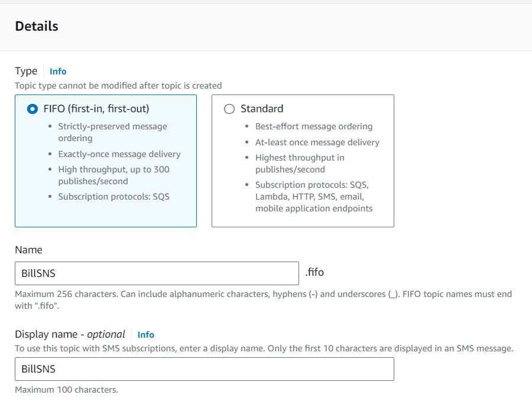Open the Info link beside Type
Image resolution: width=532 pixels, height=408 pixels.
(58, 71)
